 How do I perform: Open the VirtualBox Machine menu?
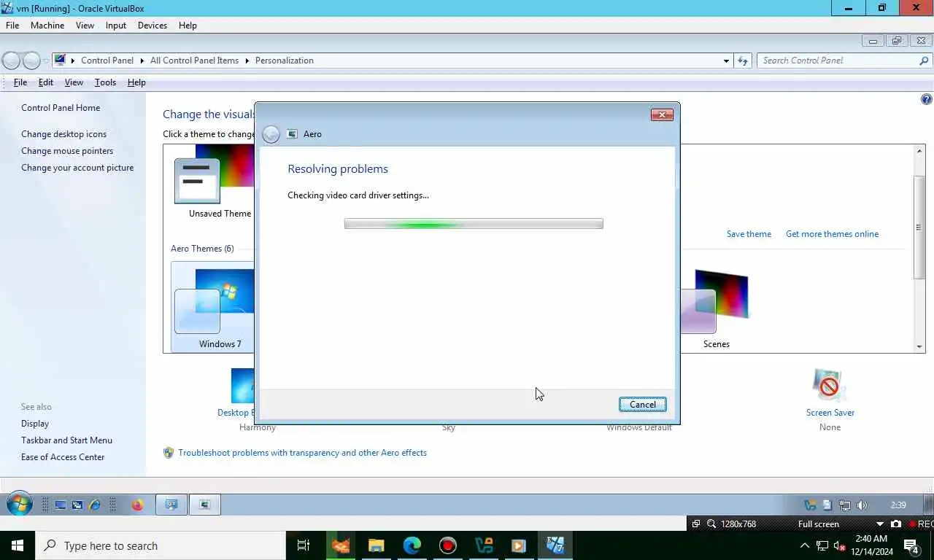pos(47,25)
